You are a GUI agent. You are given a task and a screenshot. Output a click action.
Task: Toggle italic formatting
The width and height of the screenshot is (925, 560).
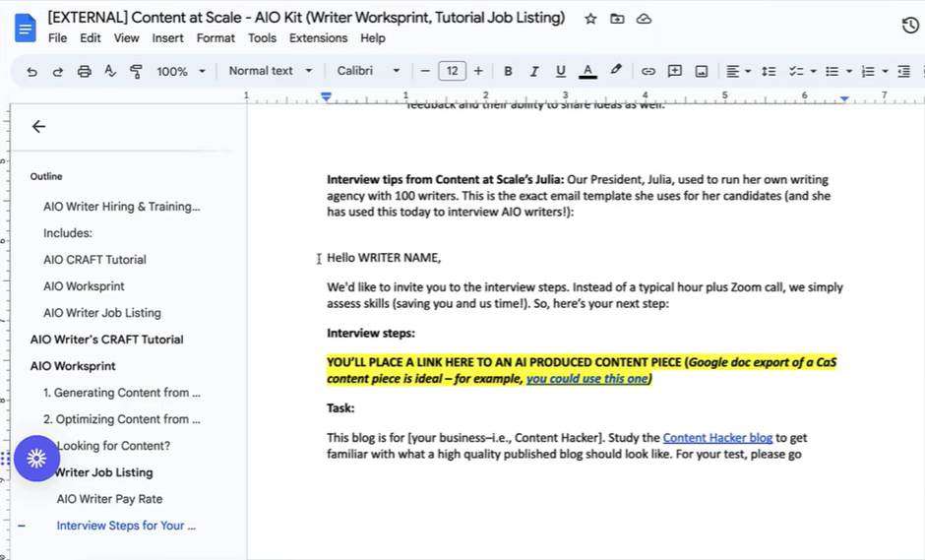[x=534, y=72]
